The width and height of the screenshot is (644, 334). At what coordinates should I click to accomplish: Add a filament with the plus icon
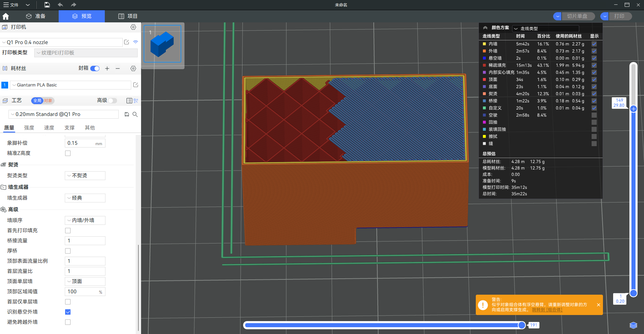click(107, 68)
